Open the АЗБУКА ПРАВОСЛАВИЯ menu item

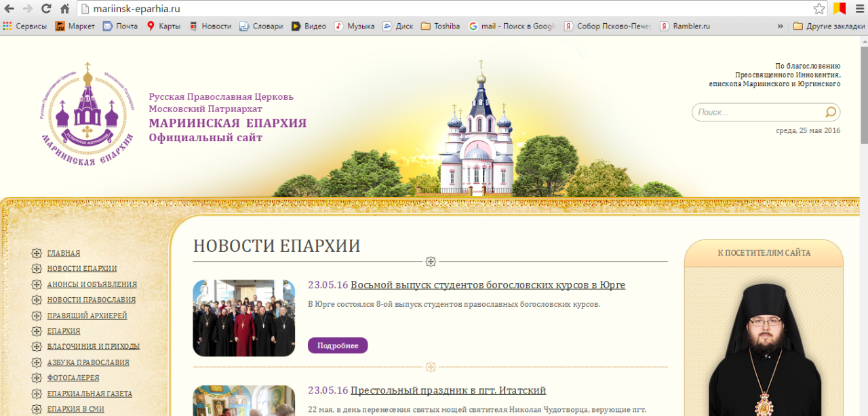click(x=88, y=362)
